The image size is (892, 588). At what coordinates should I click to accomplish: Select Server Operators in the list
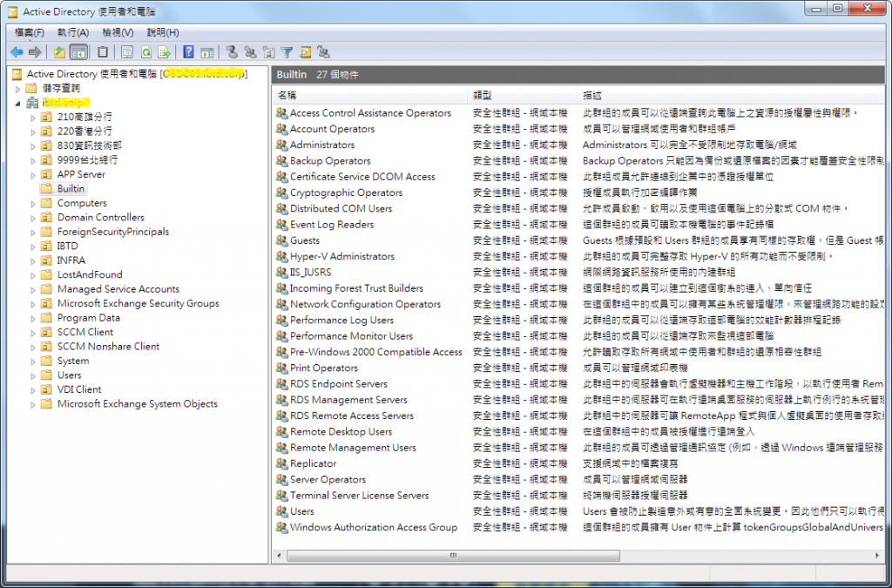(328, 479)
